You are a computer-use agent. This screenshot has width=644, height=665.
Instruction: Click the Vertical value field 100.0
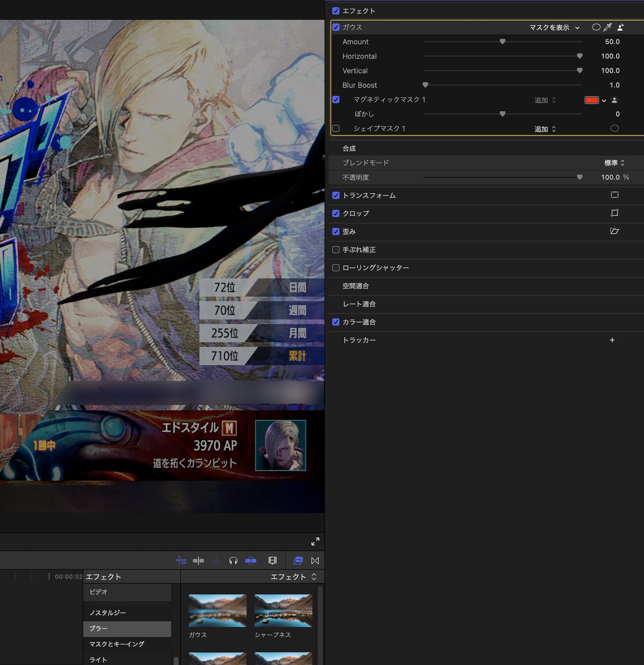[x=610, y=71]
